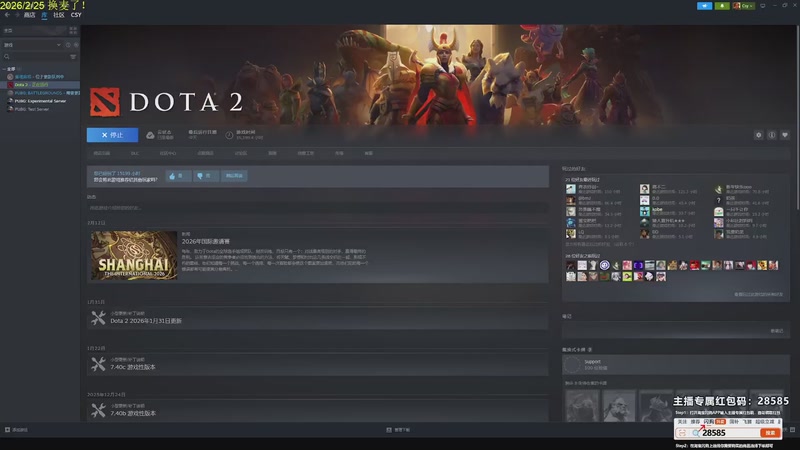This screenshot has height=450, width=800.
Task: Open the 7.40c 游戏性版本 update
Action: [133, 367]
